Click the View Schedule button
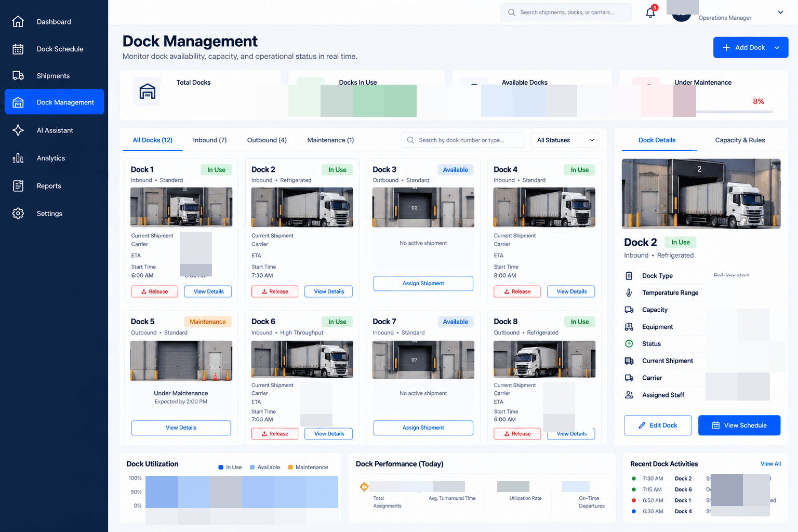 click(739, 425)
